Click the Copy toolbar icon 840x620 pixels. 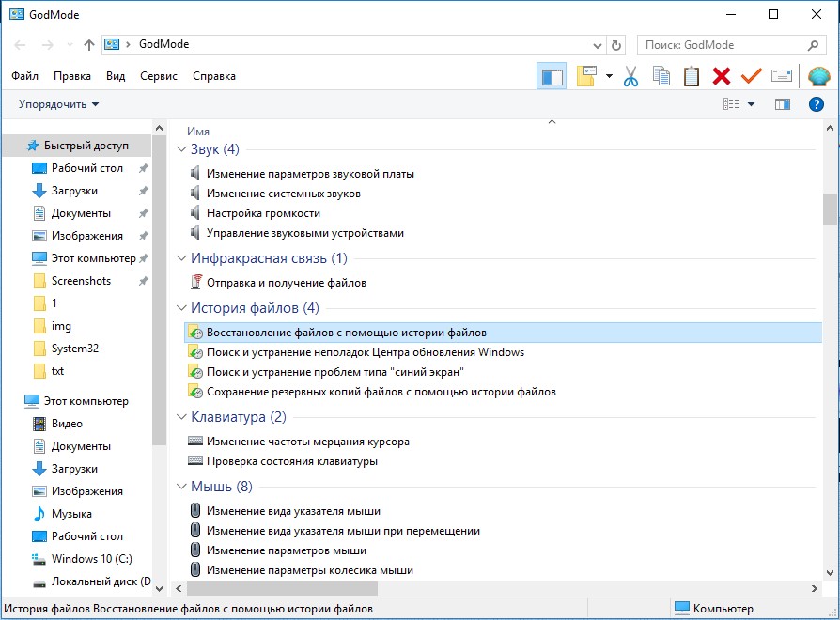pyautogui.click(x=661, y=76)
